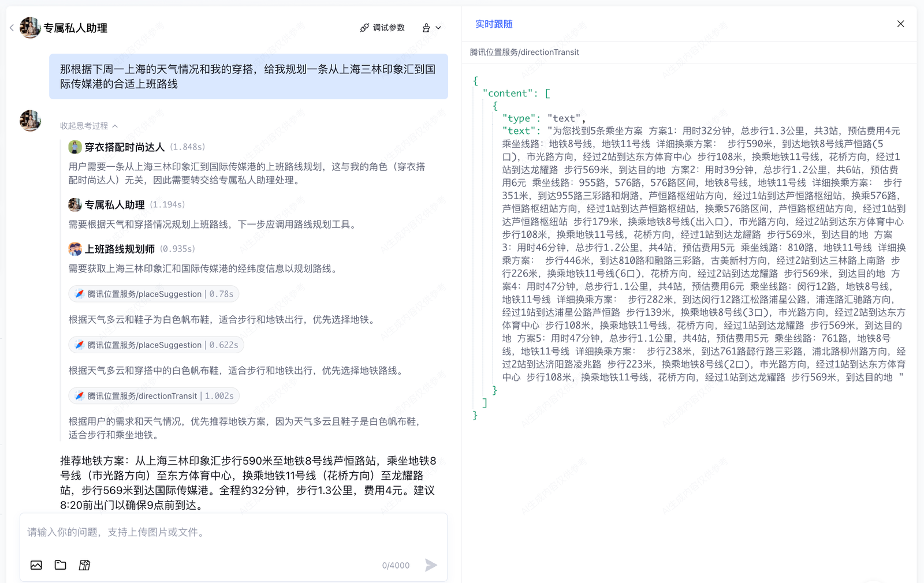This screenshot has height=583, width=924.
Task: Click the clear-conversation brush icon
Action: click(x=426, y=28)
